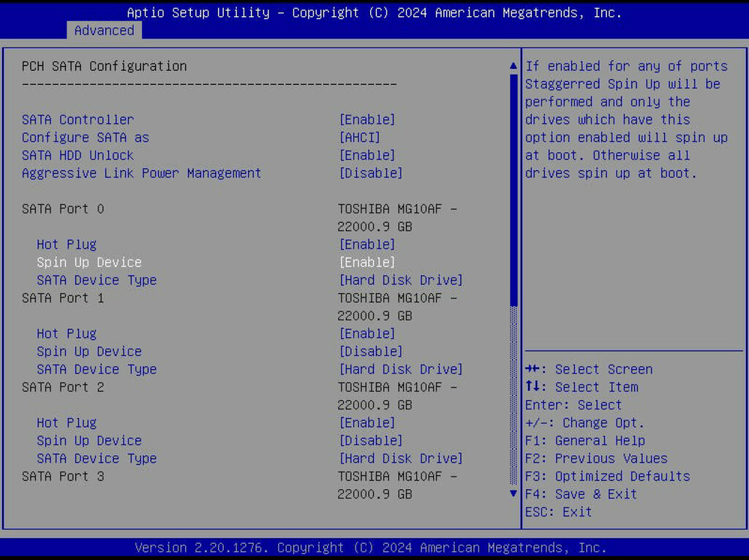The image size is (749, 560).
Task: Change the Aggressive Link Power Management [Disable] value
Action: [x=370, y=173]
